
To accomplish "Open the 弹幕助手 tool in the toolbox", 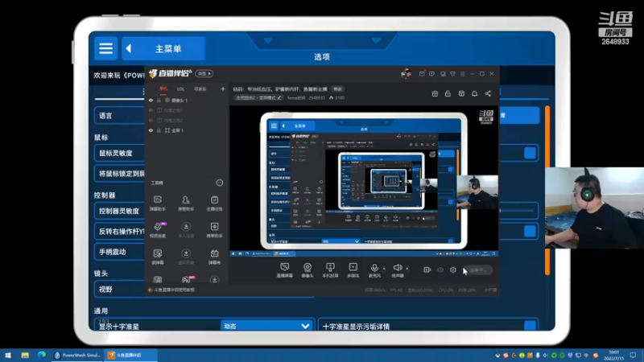I will click(x=157, y=203).
